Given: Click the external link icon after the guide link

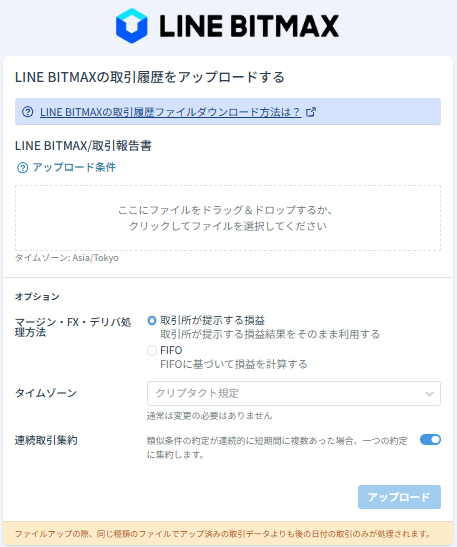Looking at the screenshot, I should [x=310, y=112].
